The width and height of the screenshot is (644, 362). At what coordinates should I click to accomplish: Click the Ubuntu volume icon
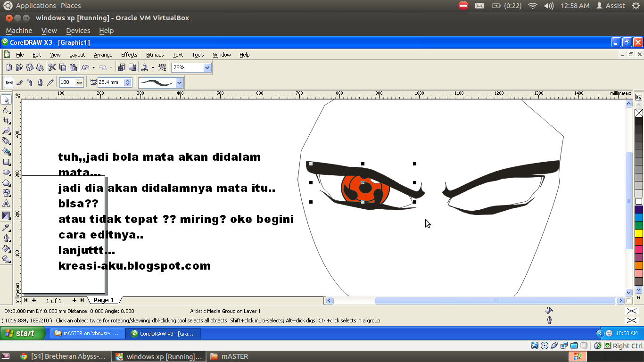(549, 6)
